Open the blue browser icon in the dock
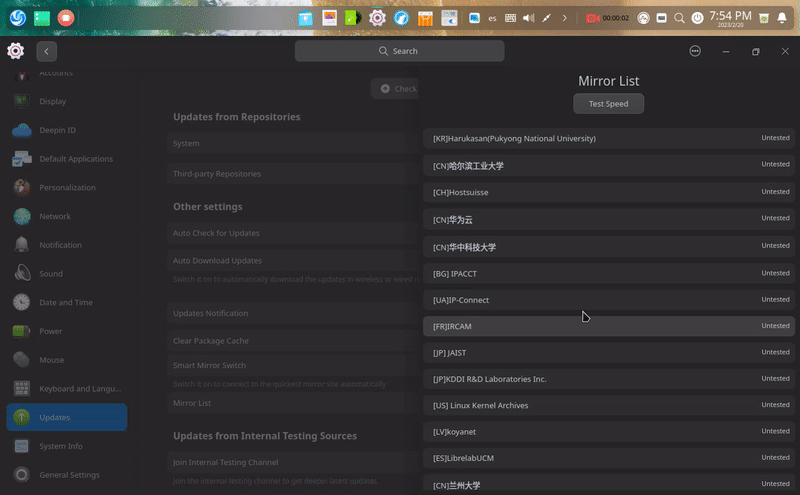This screenshot has height=495, width=800. coord(402,18)
